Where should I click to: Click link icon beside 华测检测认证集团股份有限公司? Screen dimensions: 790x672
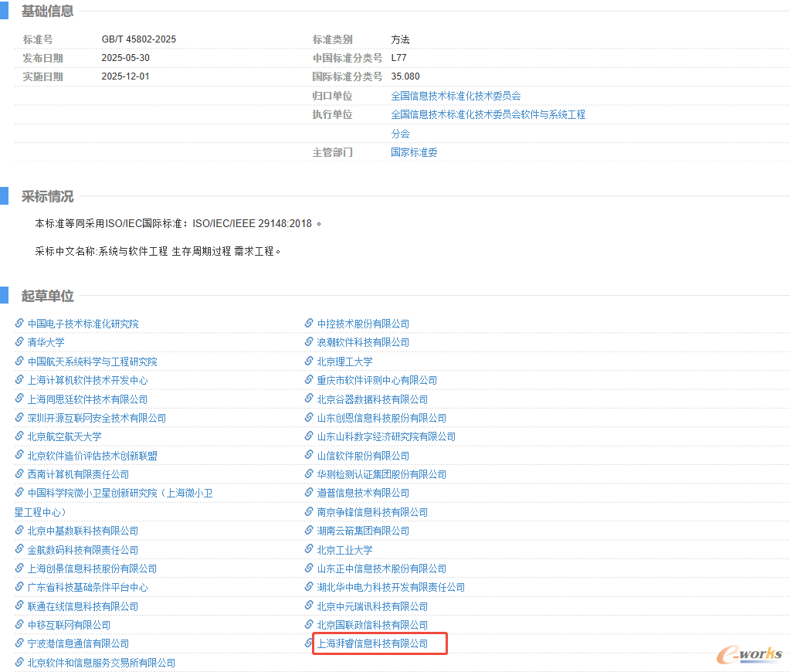(309, 474)
